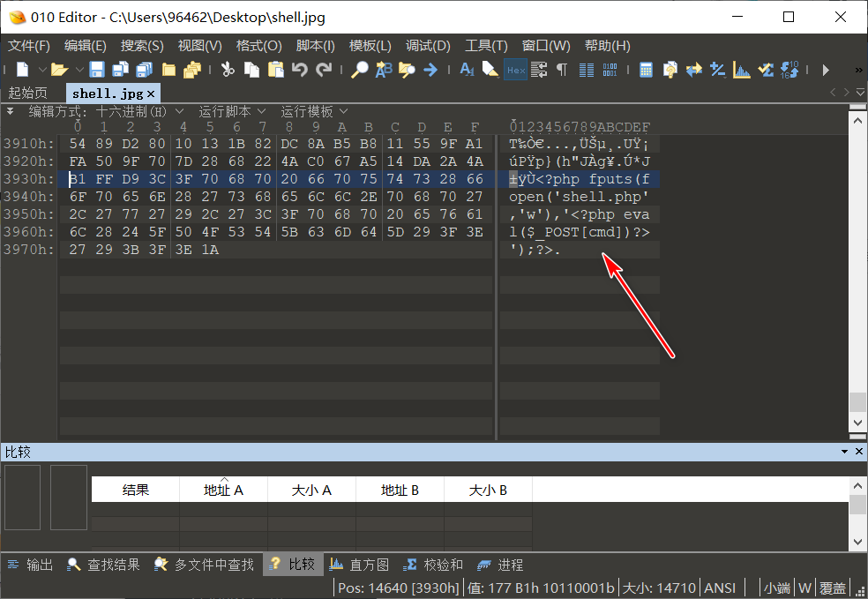Open the 模板(L) menu

click(x=370, y=45)
